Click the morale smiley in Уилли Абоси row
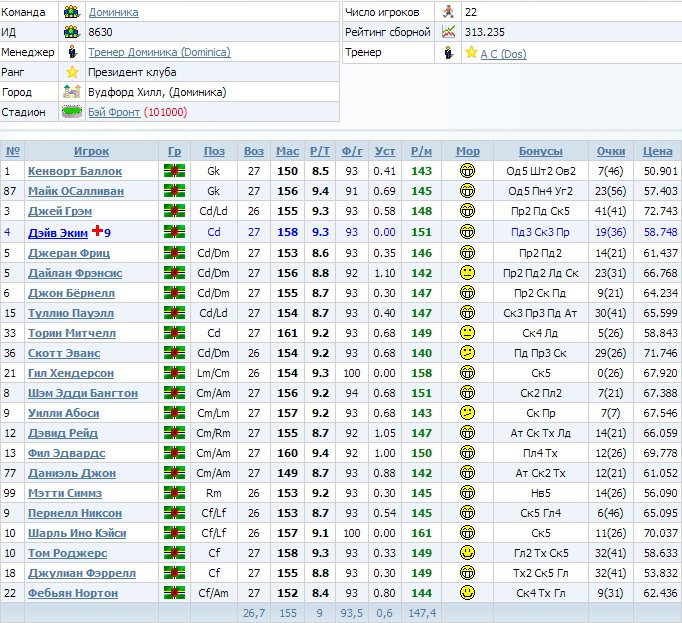Image resolution: width=682 pixels, height=623 pixels. pyautogui.click(x=467, y=413)
